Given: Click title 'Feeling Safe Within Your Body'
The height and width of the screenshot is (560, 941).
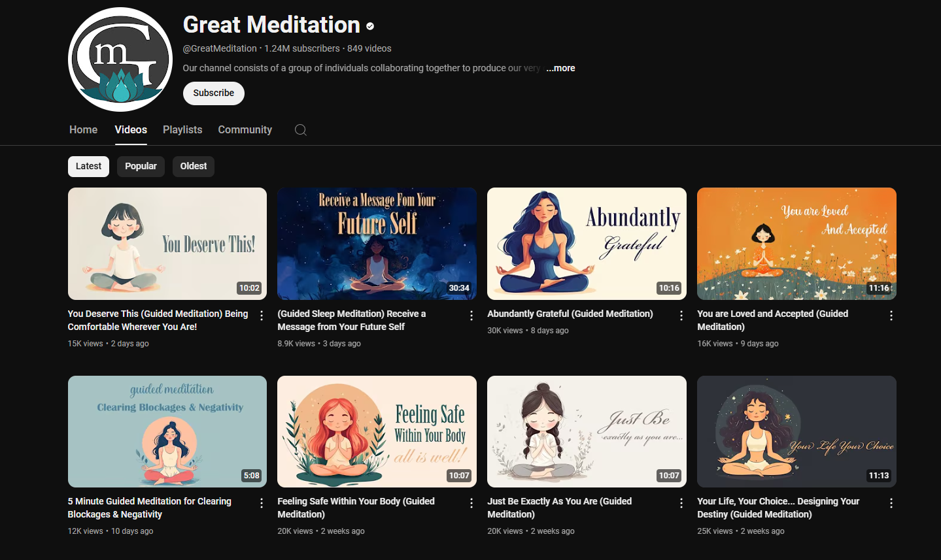Looking at the screenshot, I should click(x=356, y=508).
